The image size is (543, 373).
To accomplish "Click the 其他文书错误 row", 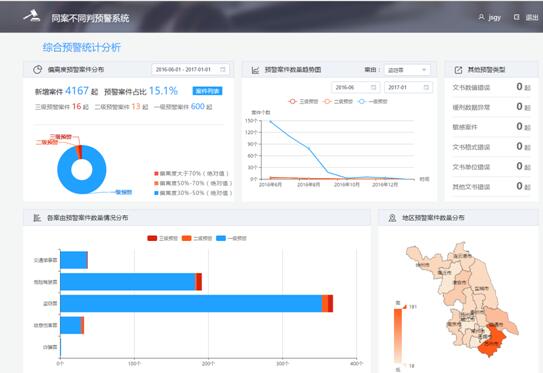I will (491, 187).
